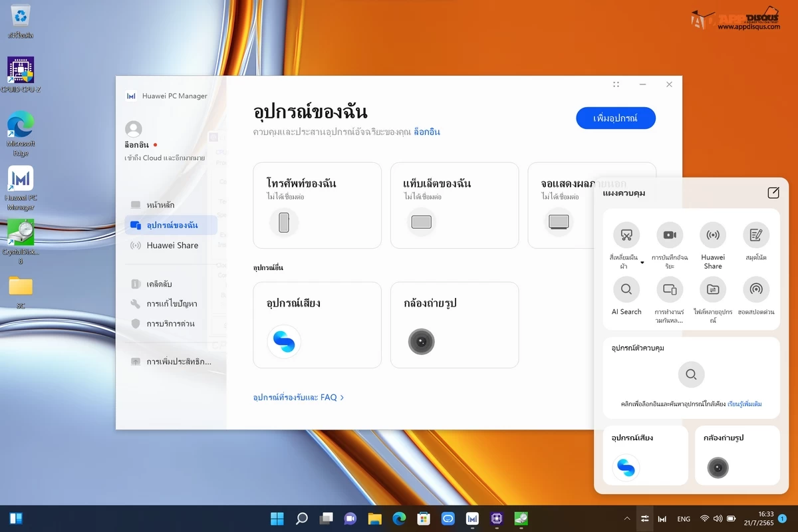Open the screenshot (สี่เหลี่ยมผืนผ้า) tool in control panel
The width and height of the screenshot is (798, 532).
pyautogui.click(x=626, y=235)
